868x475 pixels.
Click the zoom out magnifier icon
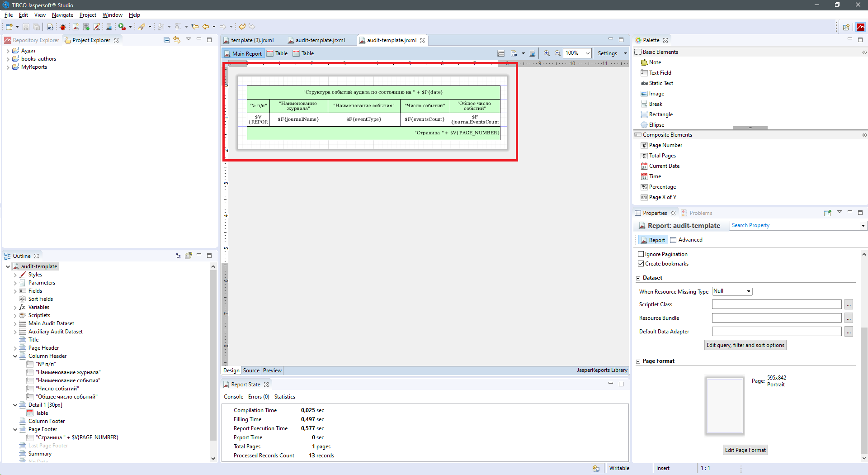tap(557, 53)
